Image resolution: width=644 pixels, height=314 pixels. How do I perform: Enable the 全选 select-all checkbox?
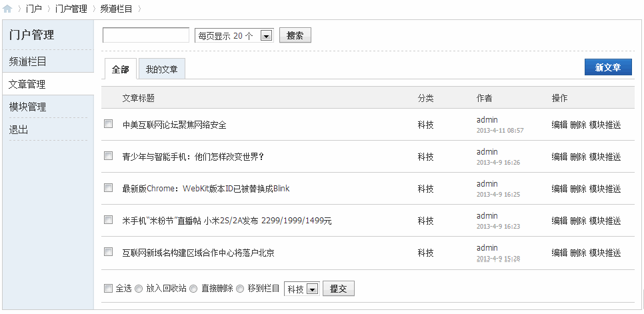tap(109, 289)
